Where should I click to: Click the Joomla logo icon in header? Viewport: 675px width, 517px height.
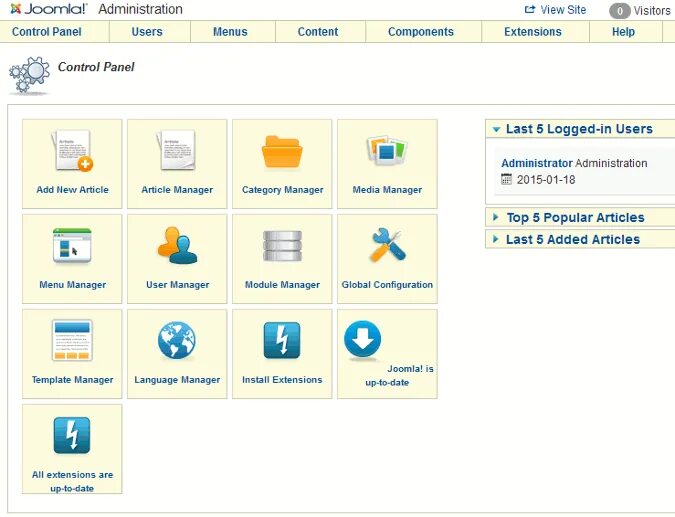(15, 9)
